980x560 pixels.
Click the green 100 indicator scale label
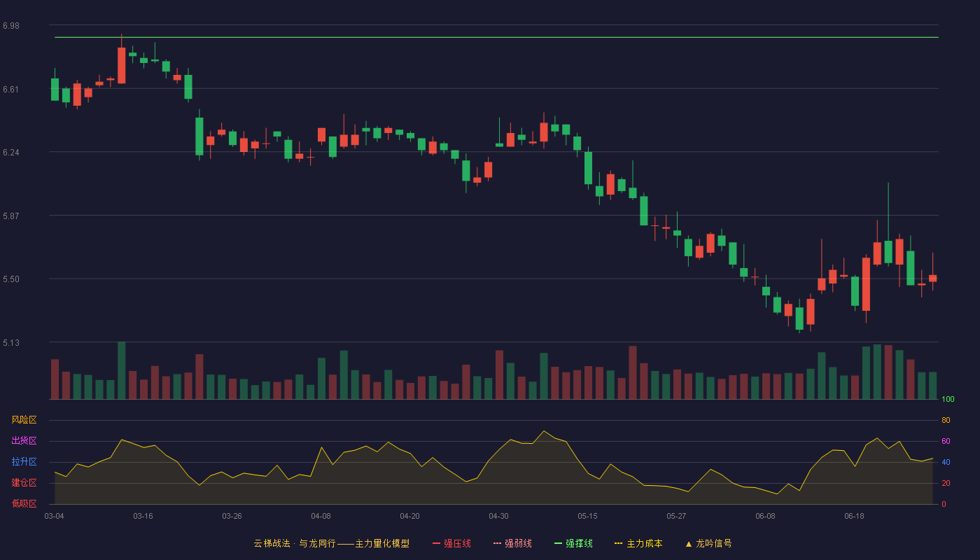(948, 400)
